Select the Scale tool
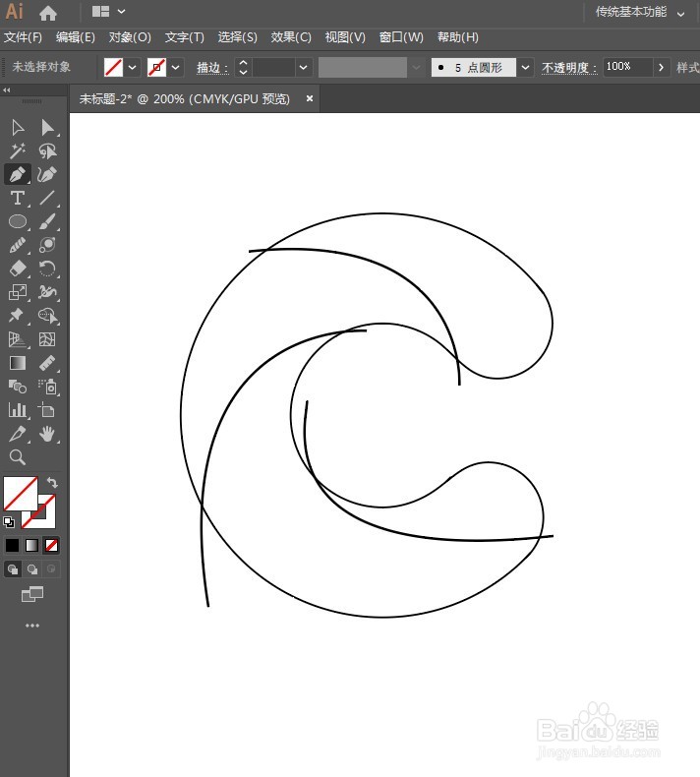The width and height of the screenshot is (700, 777). (18, 292)
